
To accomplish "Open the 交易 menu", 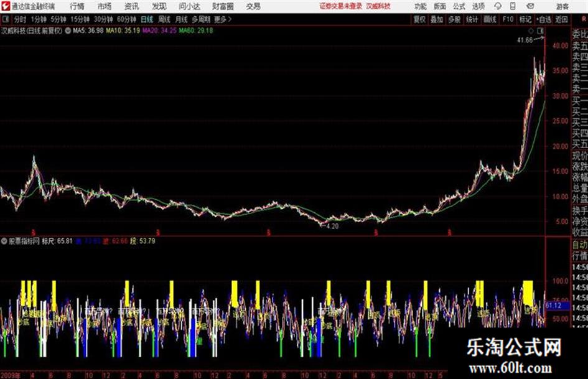I will [253, 6].
